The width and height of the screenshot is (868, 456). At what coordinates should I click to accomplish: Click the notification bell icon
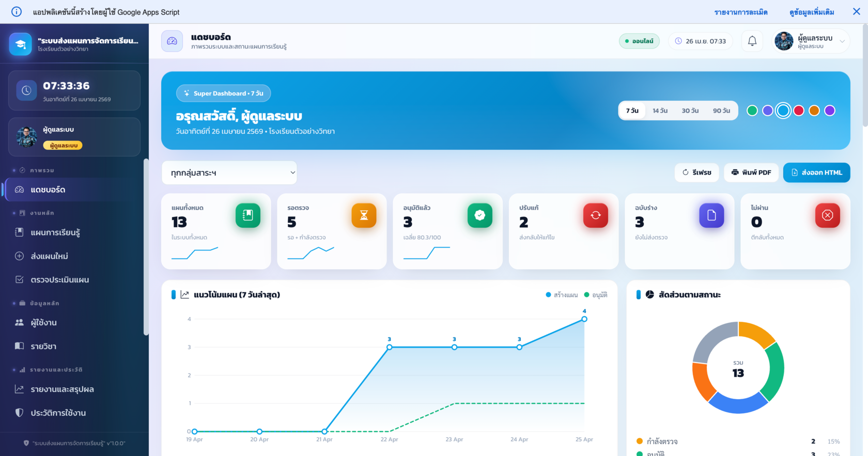pyautogui.click(x=752, y=41)
